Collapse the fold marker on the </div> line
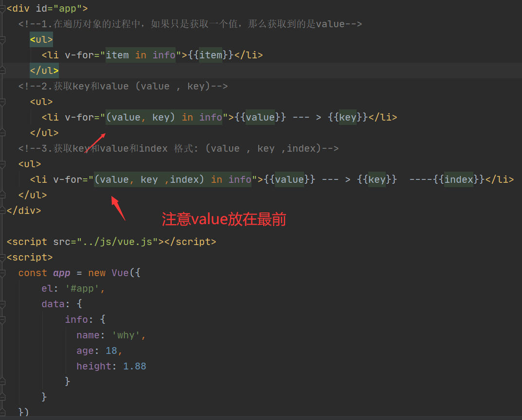This screenshot has height=420, width=522. click(2, 210)
